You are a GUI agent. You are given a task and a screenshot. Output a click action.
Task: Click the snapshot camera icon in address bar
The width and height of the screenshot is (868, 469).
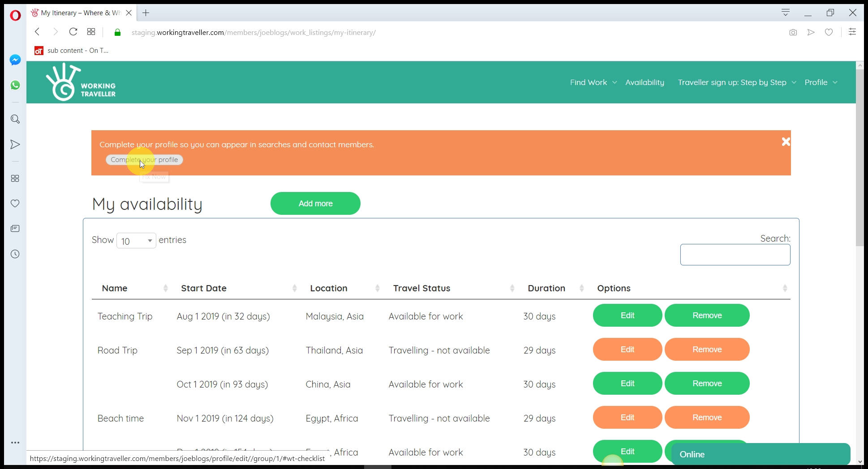click(793, 32)
